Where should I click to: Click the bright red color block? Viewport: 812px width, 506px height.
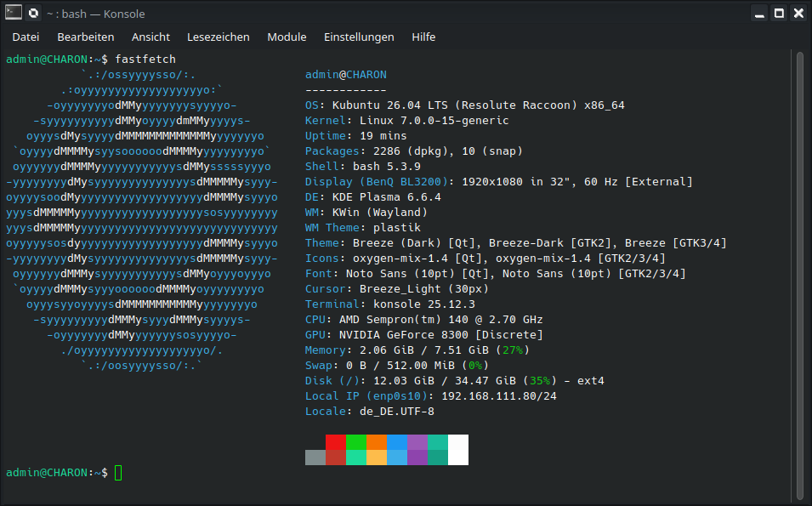tap(336, 441)
